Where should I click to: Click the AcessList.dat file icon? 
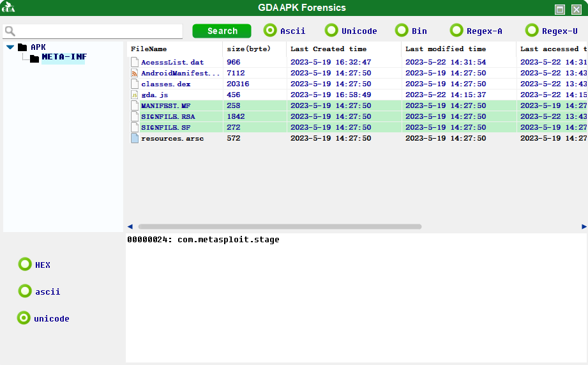(x=135, y=62)
